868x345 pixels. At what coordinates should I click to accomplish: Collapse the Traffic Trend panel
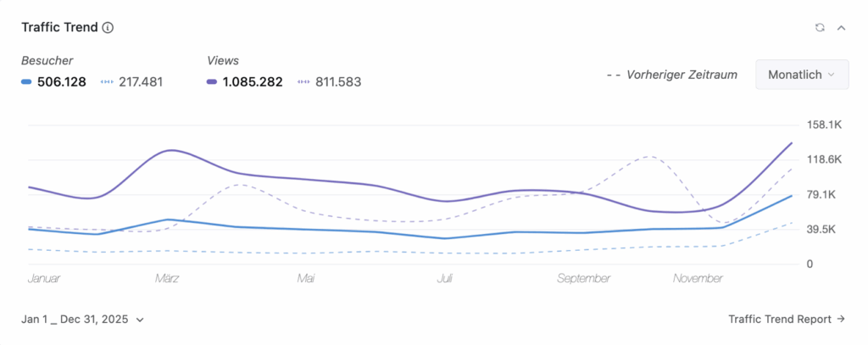pyautogui.click(x=842, y=27)
